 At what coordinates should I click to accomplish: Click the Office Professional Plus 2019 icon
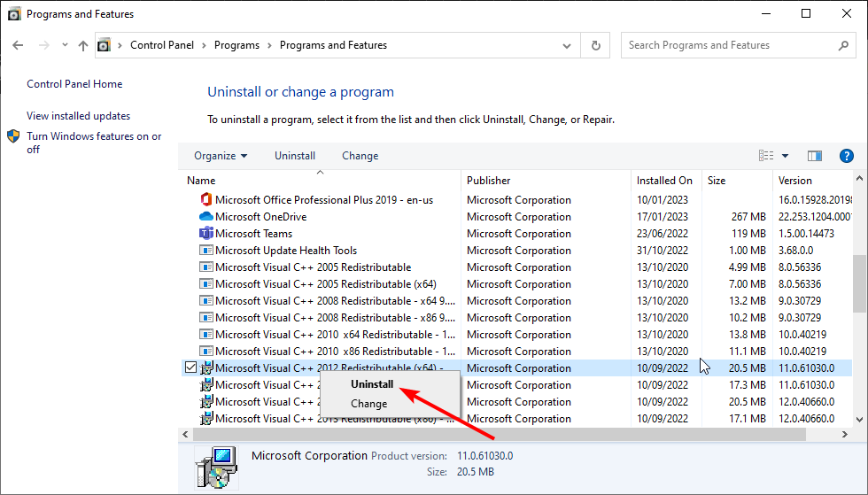click(x=206, y=200)
